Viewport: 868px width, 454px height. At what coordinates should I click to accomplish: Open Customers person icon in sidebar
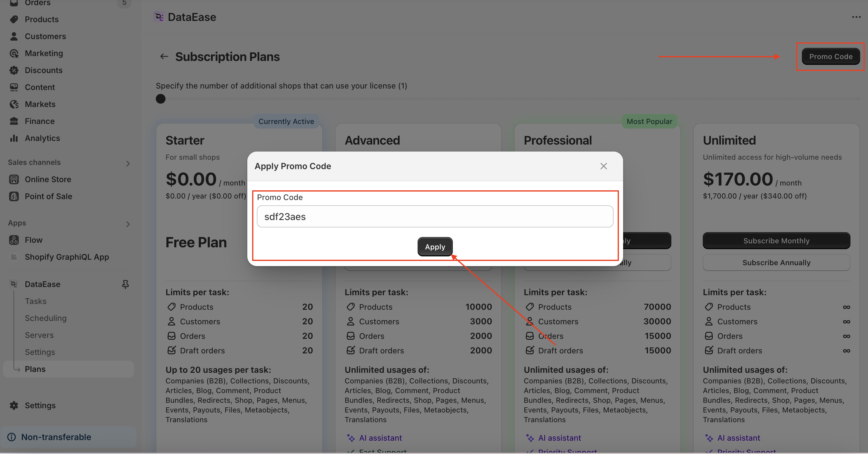pos(14,36)
